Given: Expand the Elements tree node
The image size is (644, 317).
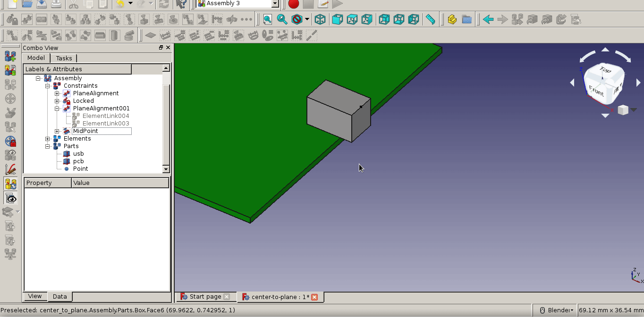Looking at the screenshot, I should pos(48,138).
